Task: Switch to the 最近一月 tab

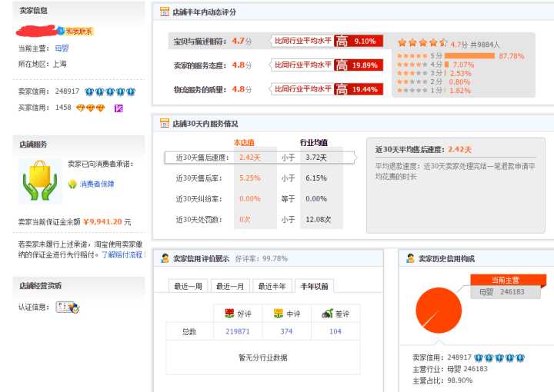Action: click(x=230, y=286)
